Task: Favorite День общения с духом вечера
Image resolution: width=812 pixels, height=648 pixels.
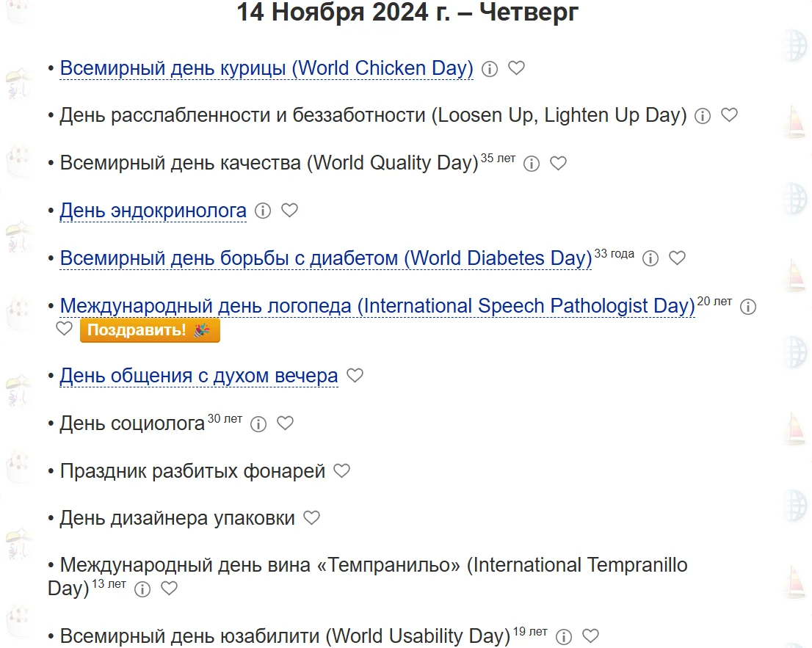Action: tap(355, 376)
